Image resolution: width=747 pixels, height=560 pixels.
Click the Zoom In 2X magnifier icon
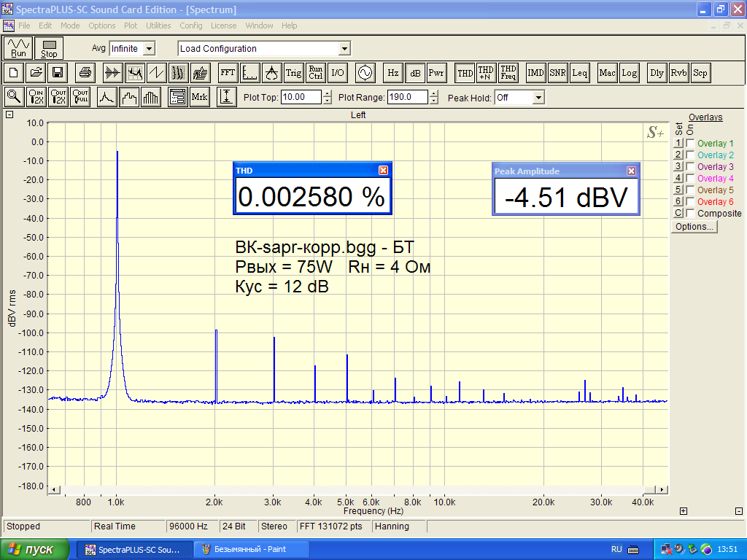click(x=36, y=97)
